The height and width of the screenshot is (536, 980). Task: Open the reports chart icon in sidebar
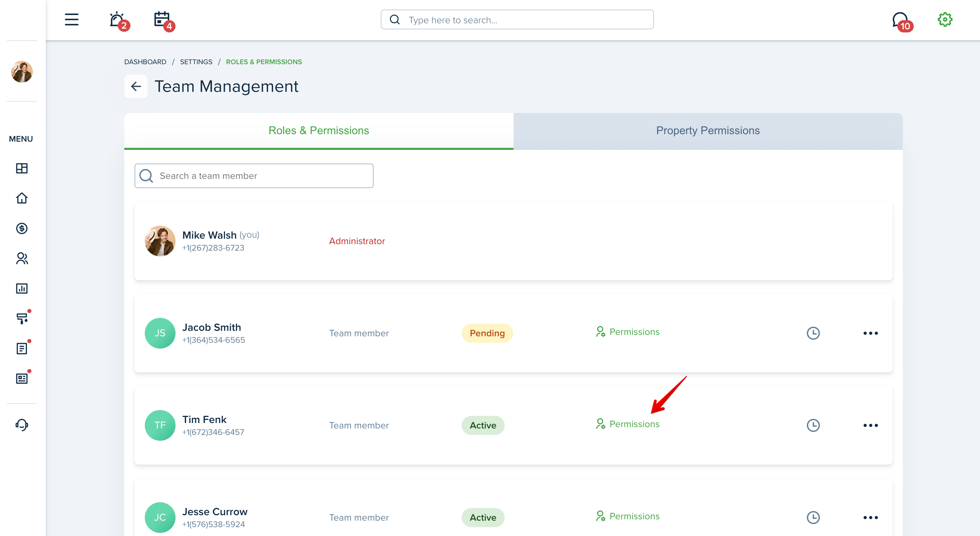click(x=22, y=288)
